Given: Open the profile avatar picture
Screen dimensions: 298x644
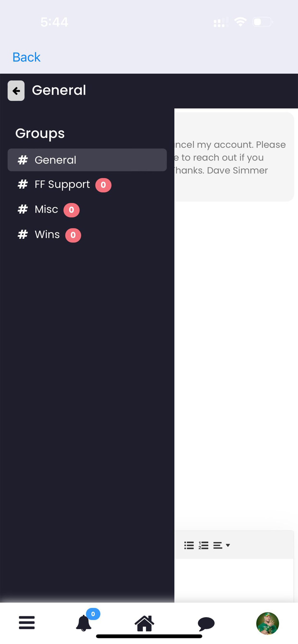Looking at the screenshot, I should pyautogui.click(x=268, y=623).
